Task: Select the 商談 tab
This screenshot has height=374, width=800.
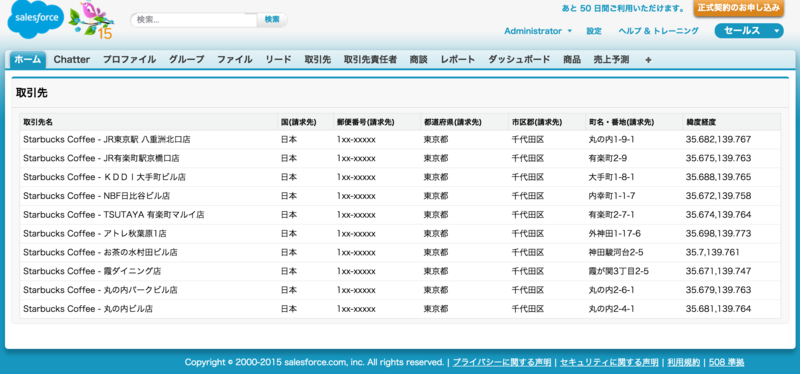Action: pyautogui.click(x=418, y=60)
